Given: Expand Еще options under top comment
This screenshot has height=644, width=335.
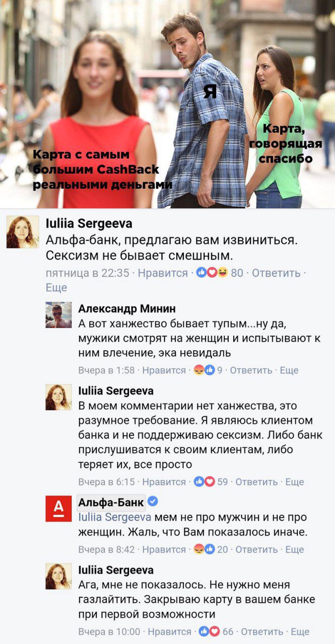Looking at the screenshot, I should click(x=56, y=288).
